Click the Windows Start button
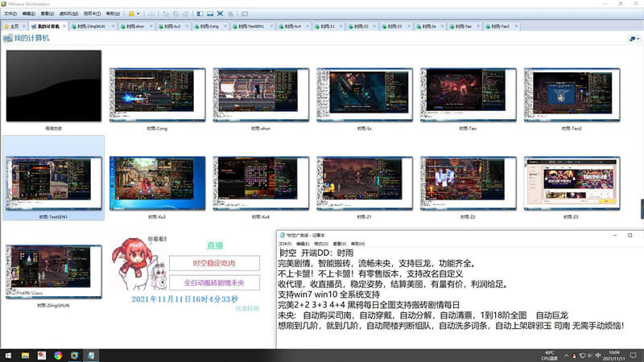 pyautogui.click(x=8, y=356)
